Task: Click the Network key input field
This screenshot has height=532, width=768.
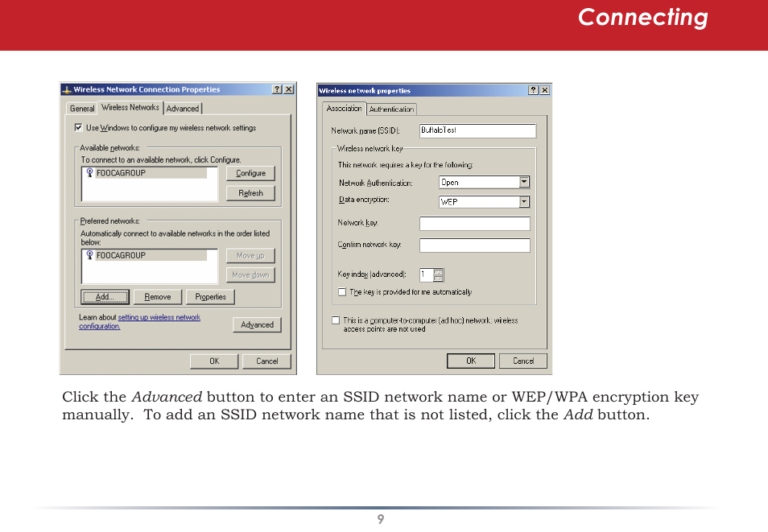Action: point(475,224)
